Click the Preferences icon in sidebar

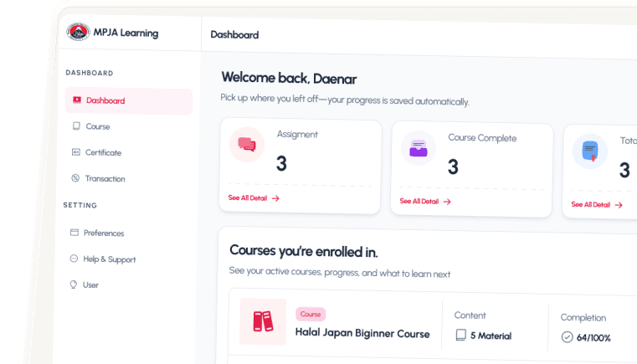[x=74, y=233]
